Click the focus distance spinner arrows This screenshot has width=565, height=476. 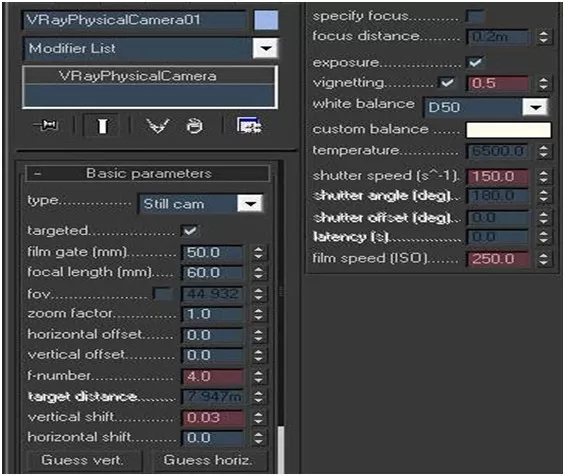pyautogui.click(x=543, y=37)
